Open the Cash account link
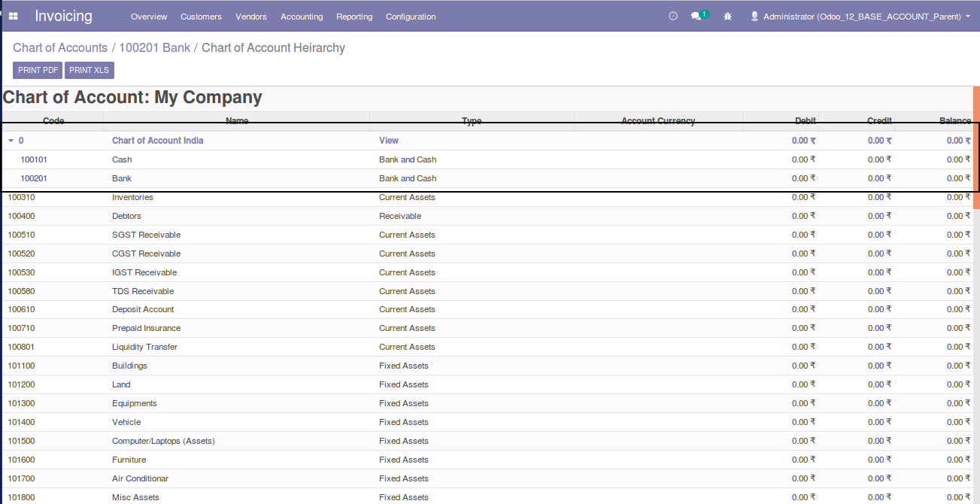The image size is (980, 504). tap(121, 159)
